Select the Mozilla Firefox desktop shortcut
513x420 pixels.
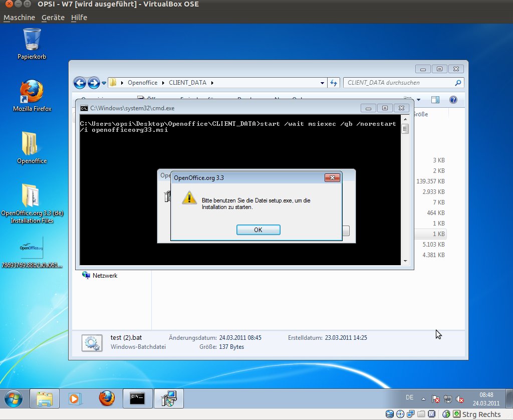click(32, 96)
